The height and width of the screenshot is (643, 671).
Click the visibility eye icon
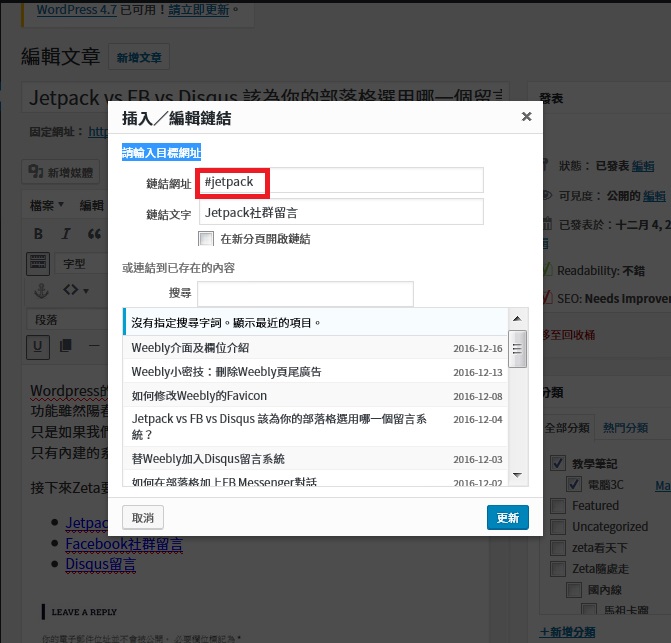tap(547, 196)
